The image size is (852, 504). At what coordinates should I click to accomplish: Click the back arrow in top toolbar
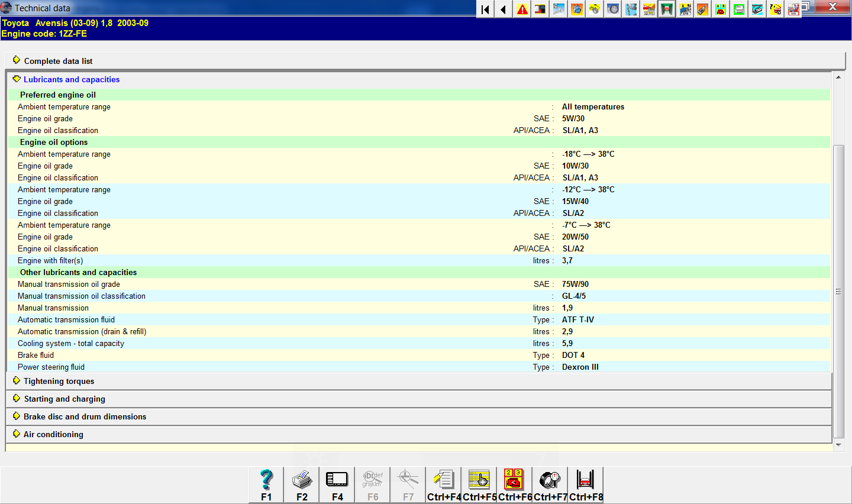(x=504, y=9)
